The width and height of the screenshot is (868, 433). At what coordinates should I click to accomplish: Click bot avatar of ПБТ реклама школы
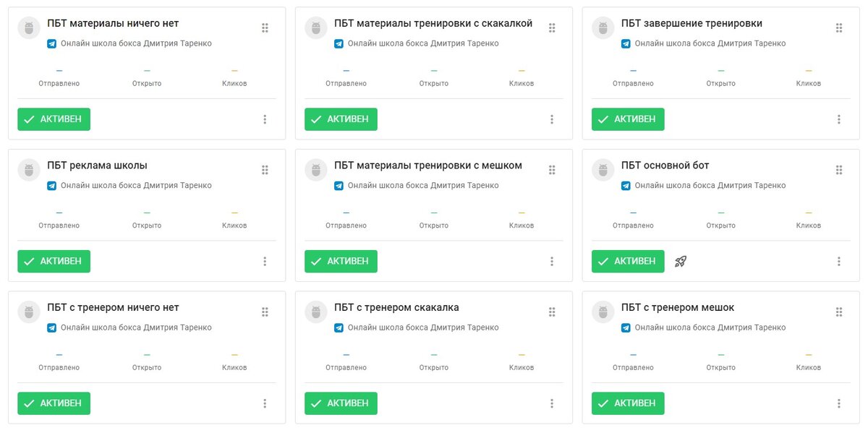click(x=29, y=170)
